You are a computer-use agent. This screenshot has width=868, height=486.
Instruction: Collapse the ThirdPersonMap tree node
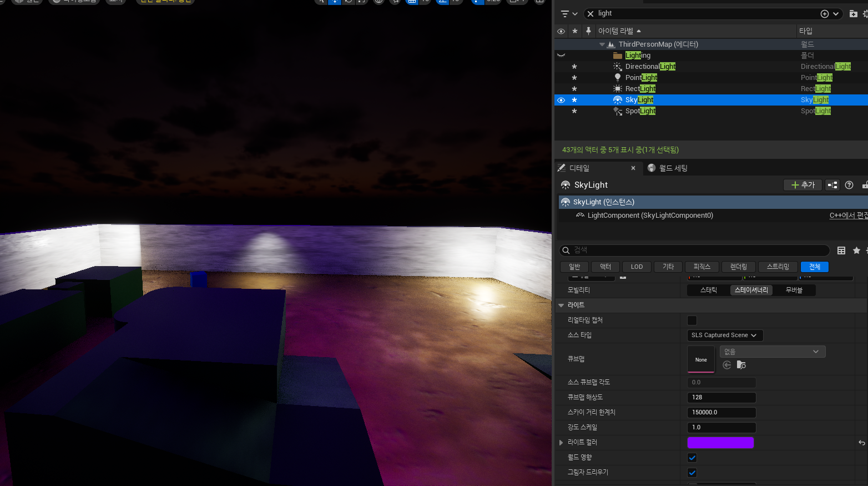602,44
